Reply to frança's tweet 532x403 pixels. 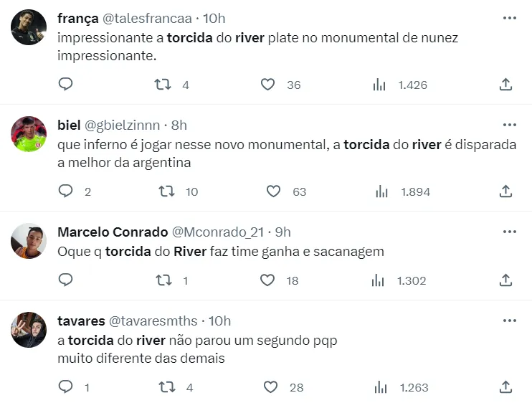pyautogui.click(x=65, y=85)
